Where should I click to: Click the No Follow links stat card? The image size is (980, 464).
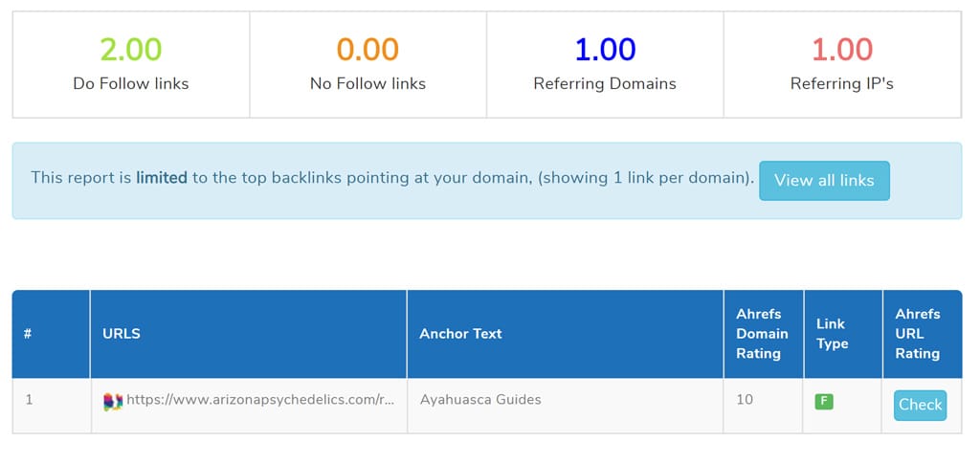(368, 64)
